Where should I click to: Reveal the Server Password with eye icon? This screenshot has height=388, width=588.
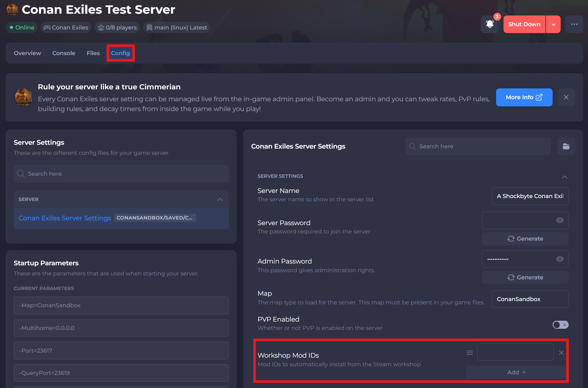coord(560,220)
